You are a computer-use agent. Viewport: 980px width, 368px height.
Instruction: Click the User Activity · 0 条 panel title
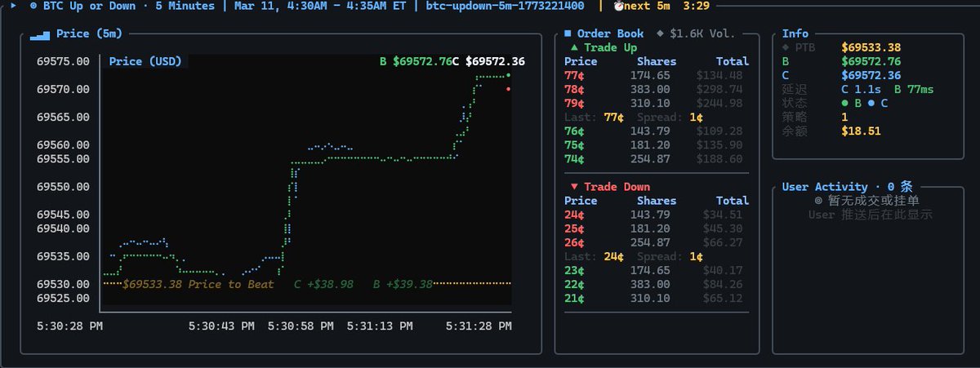(x=847, y=187)
